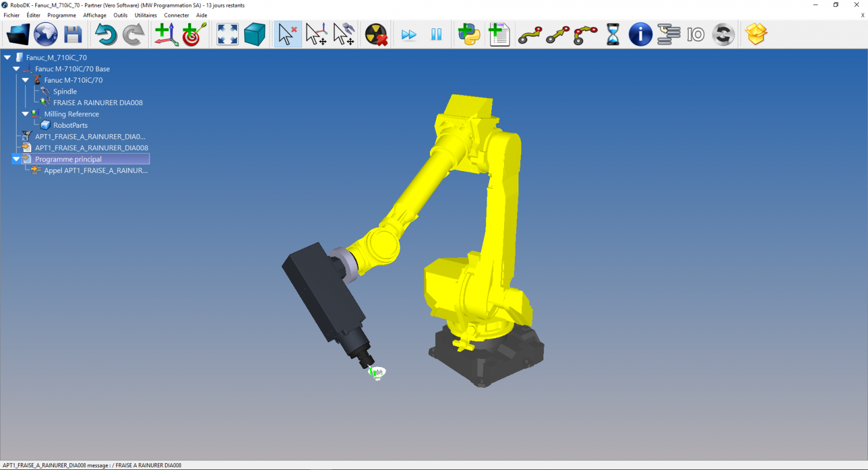Open the Fichier menu
The height and width of the screenshot is (470, 868).
point(12,16)
